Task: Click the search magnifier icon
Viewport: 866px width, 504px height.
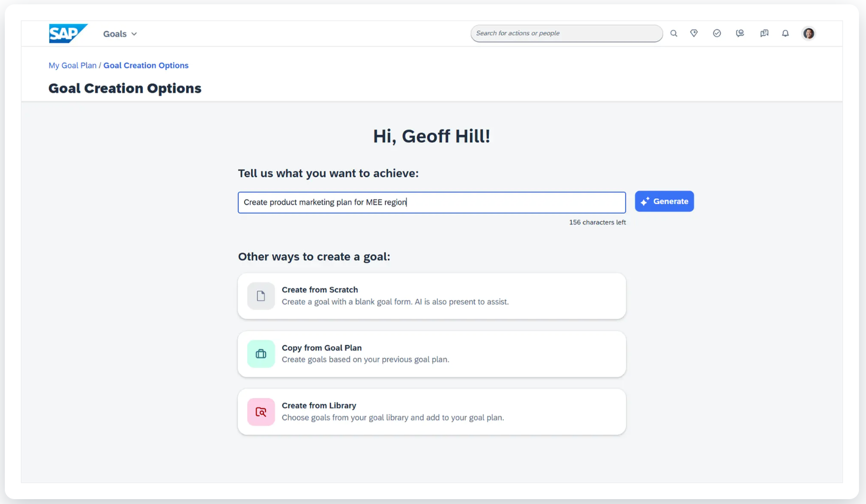Action: (x=674, y=34)
